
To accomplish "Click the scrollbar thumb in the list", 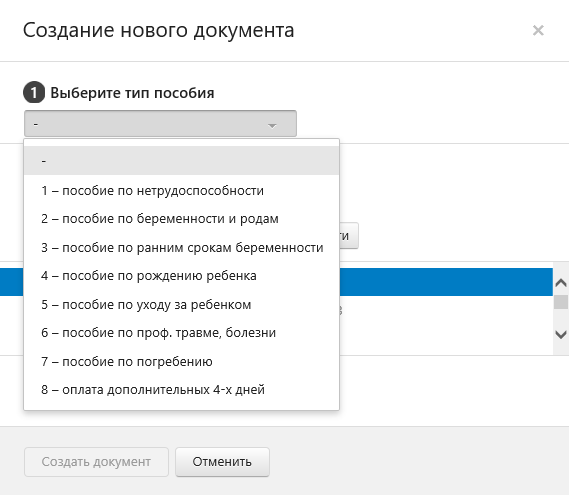I will 561,302.
